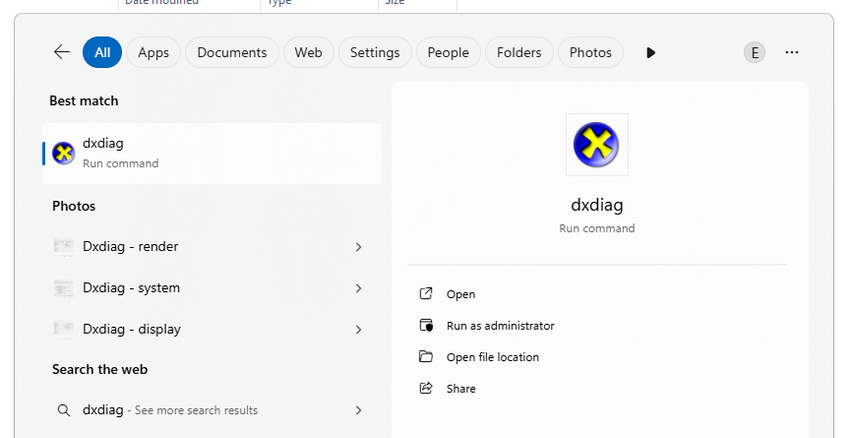
Task: Switch to the Photos filter
Action: click(x=590, y=53)
